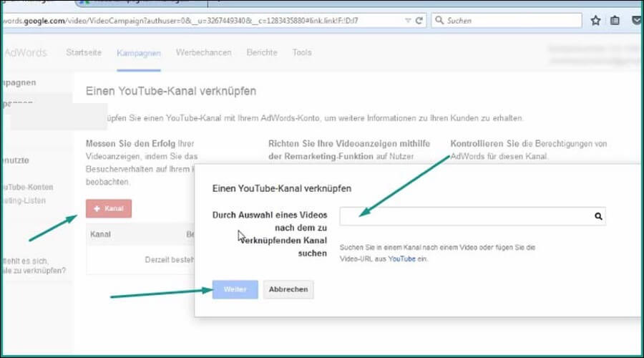
Task: Click the 'Einen YouTube-Kanal verknüpfen' page heading
Action: pyautogui.click(x=171, y=91)
